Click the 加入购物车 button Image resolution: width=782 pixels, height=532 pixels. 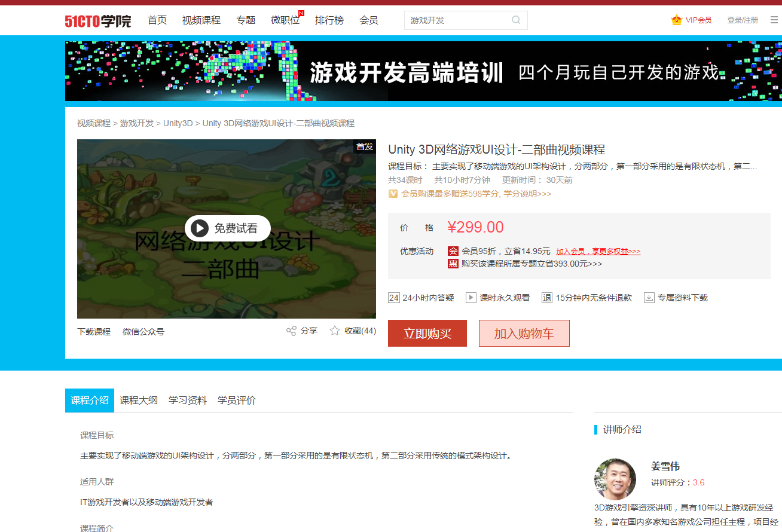pos(524,334)
